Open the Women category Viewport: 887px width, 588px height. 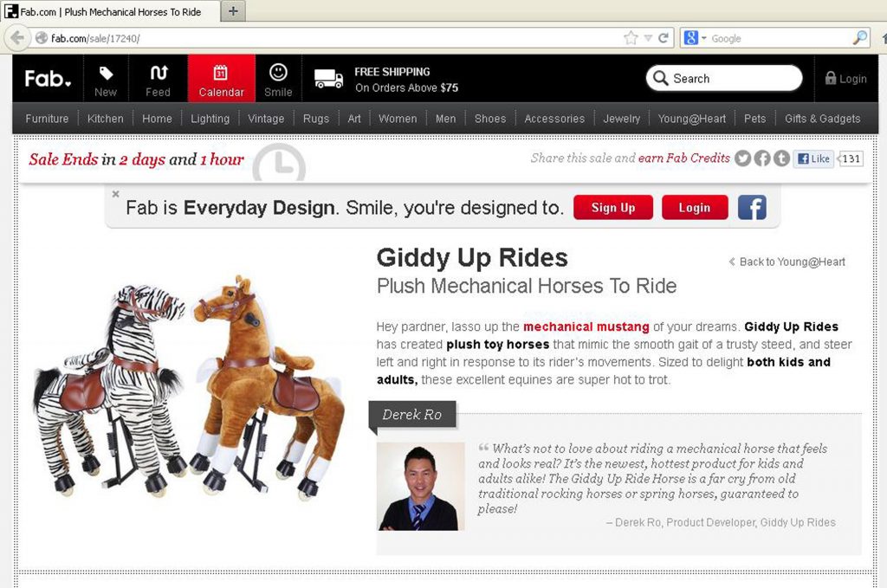(x=398, y=119)
